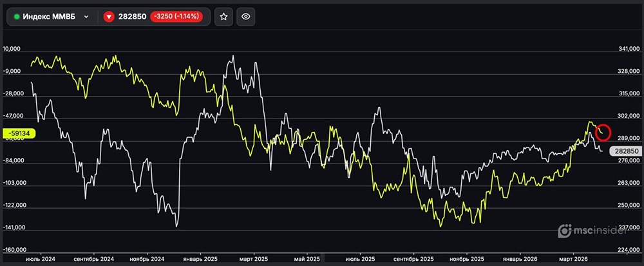Click the март 2025 date label
Image resolution: width=644 pixels, height=266 pixels.
(x=253, y=260)
